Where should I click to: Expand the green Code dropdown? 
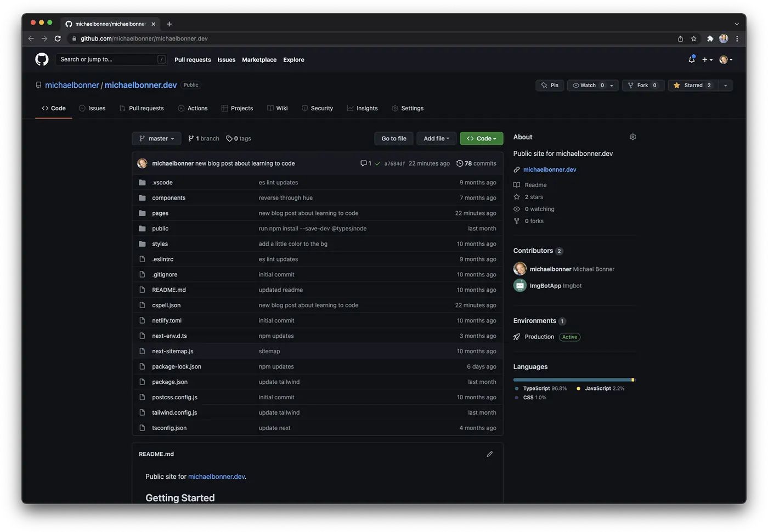[481, 138]
